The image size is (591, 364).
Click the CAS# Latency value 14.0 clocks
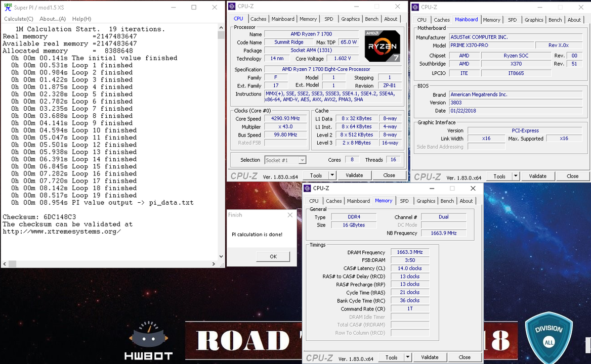pyautogui.click(x=410, y=268)
